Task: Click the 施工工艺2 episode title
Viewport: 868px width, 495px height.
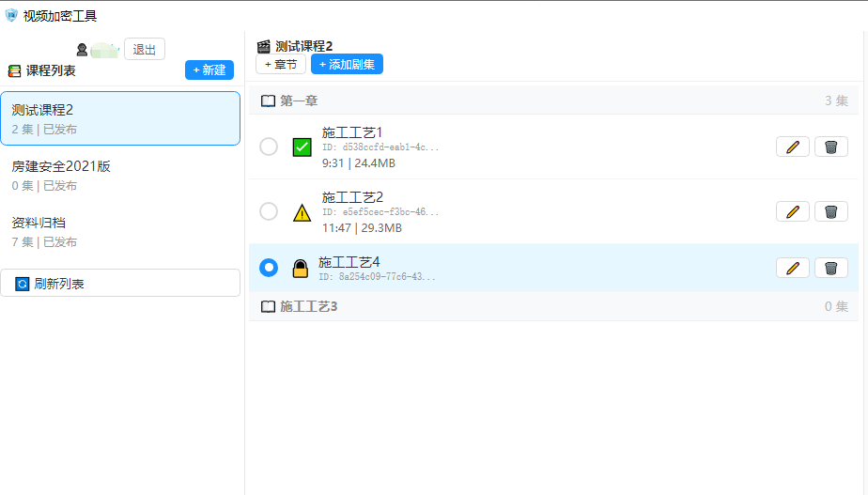Action: click(x=352, y=197)
